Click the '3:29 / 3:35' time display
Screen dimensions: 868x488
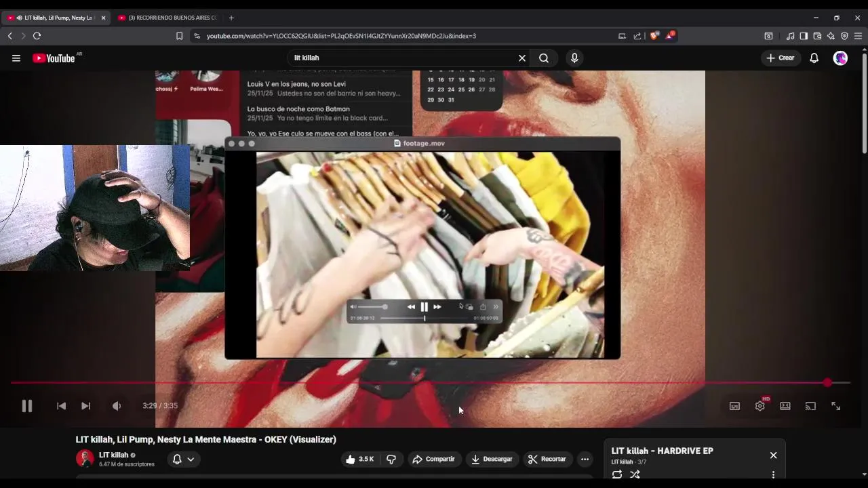click(x=160, y=406)
